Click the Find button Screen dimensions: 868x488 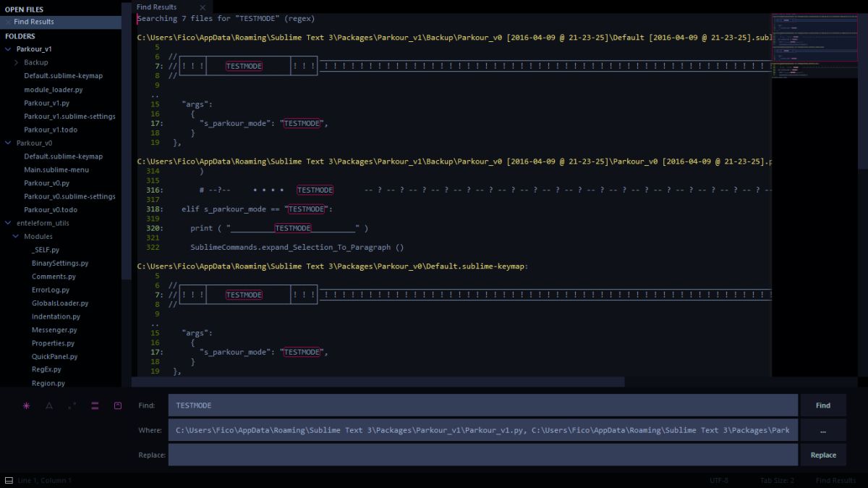[823, 405]
